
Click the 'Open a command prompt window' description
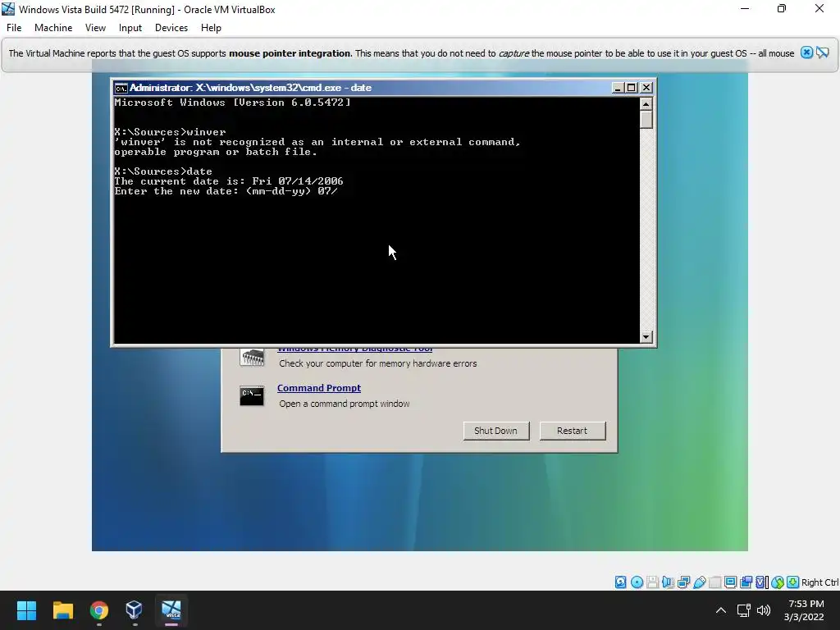point(344,404)
